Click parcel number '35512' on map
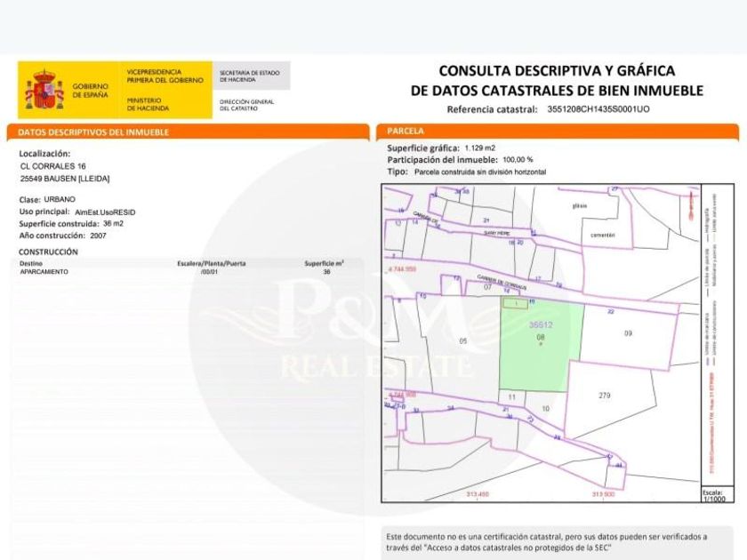 pyautogui.click(x=541, y=324)
